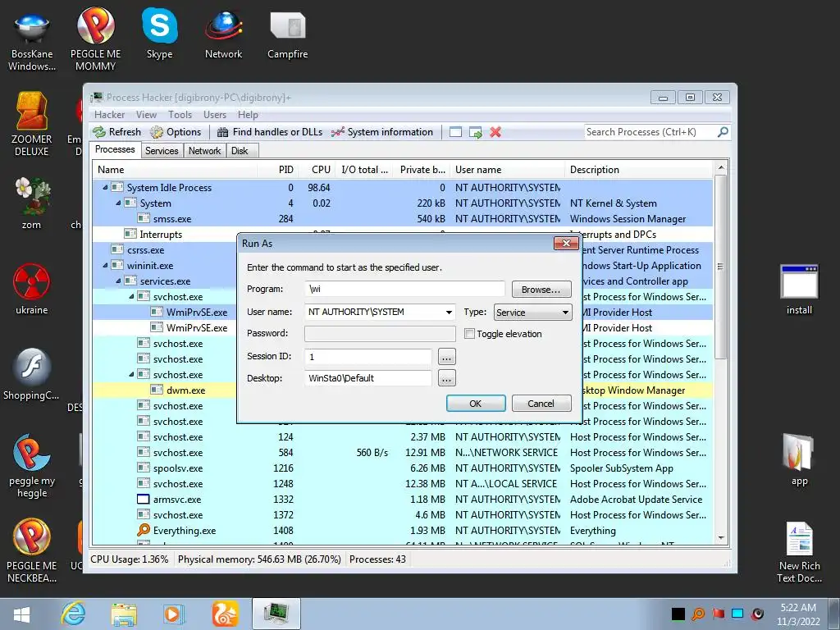Click the Browse... button
Viewport: 840px width, 630px height.
click(x=541, y=290)
